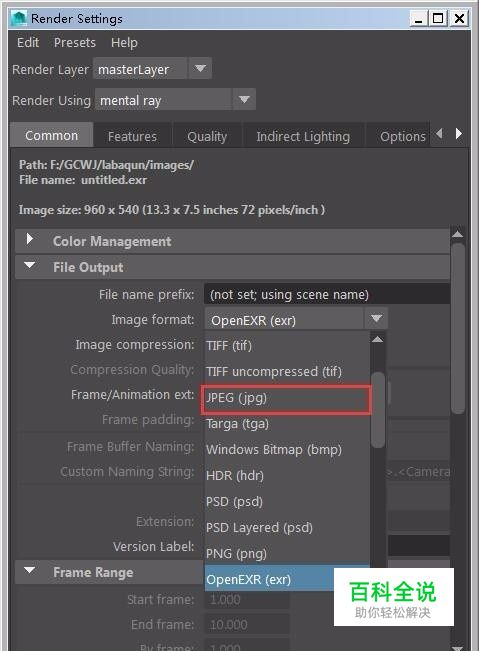Select TIFF (tif) from format list
479x651 pixels.
[x=287, y=345]
